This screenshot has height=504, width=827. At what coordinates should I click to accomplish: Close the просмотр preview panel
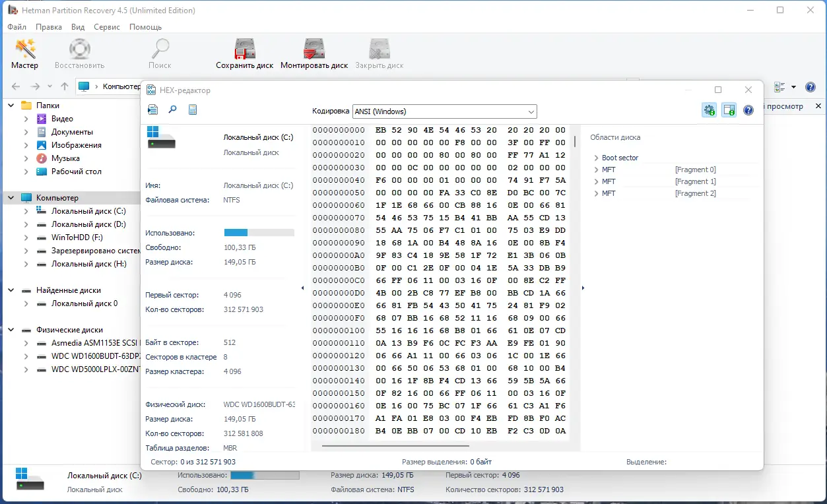click(818, 106)
